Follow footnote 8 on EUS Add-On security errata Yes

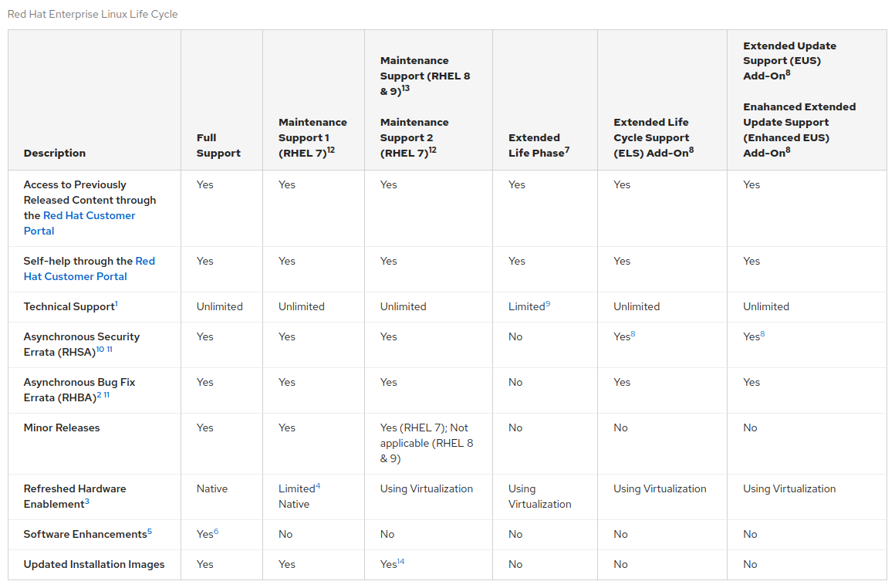[x=762, y=334]
